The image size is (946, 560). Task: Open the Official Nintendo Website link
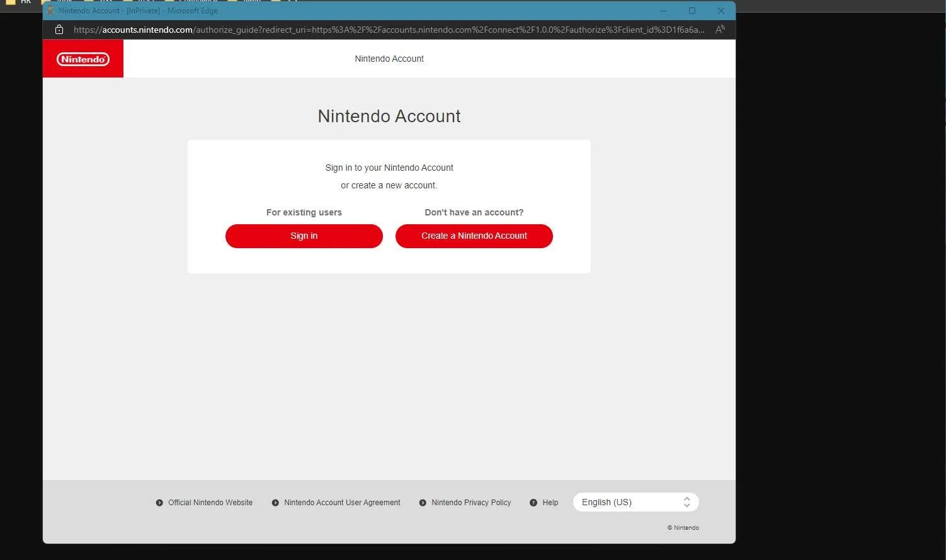204,503
